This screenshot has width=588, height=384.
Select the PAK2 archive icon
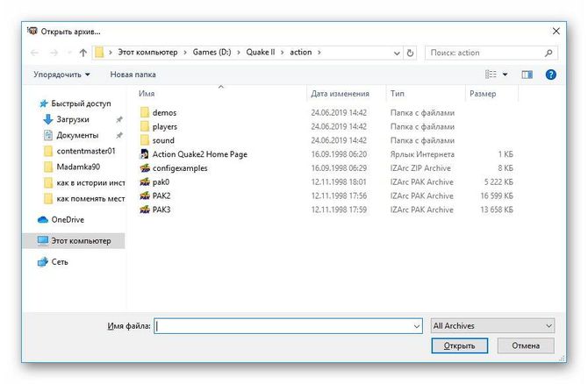coord(145,196)
